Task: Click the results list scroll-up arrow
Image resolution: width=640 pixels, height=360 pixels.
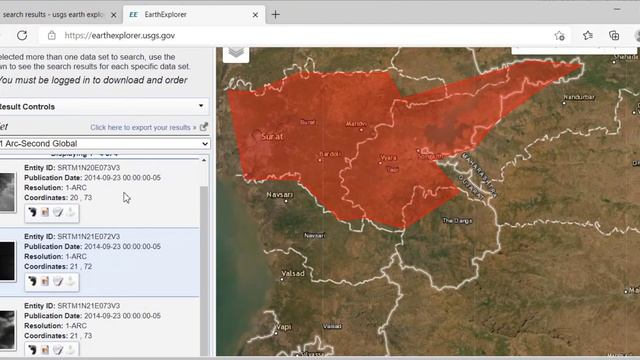Action: point(204,160)
